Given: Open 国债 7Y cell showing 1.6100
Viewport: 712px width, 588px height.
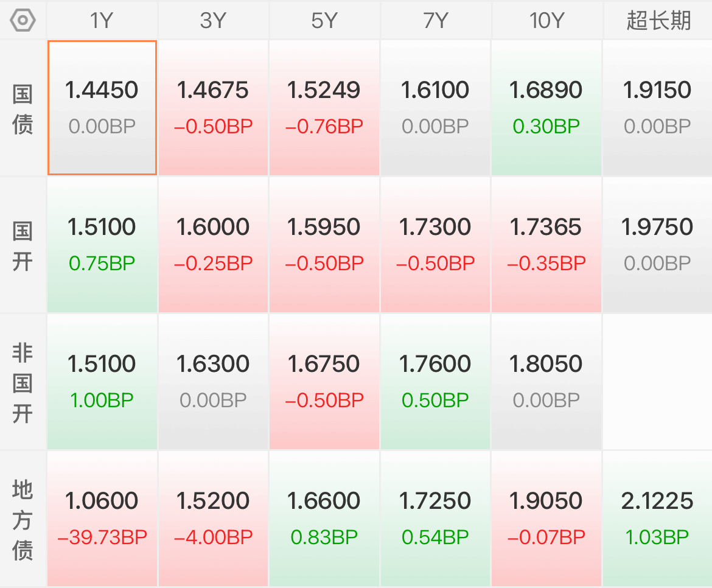Looking at the screenshot, I should tap(435, 108).
